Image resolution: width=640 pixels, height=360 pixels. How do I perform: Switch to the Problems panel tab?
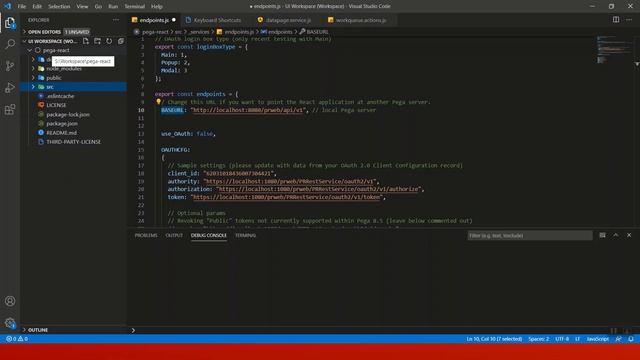(146, 235)
